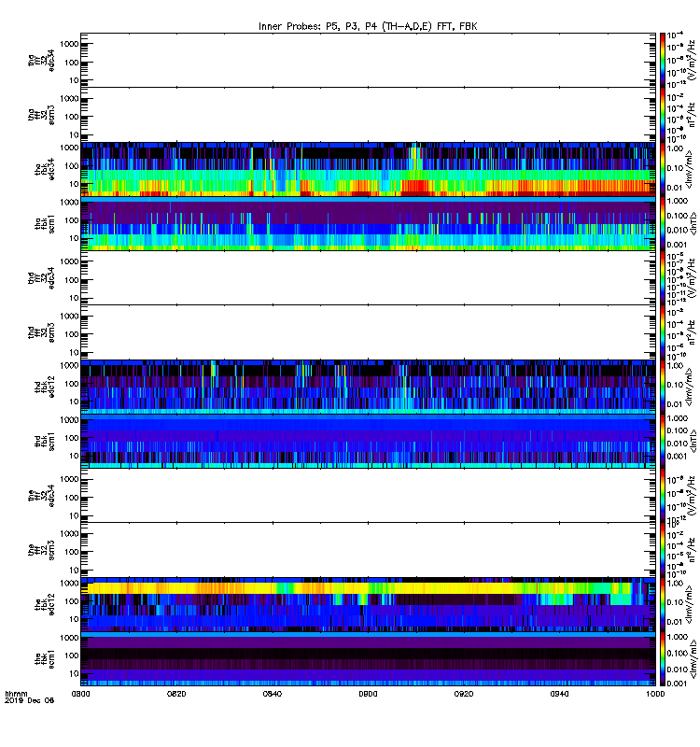Click the color bar beside tha fff edc34 panel
This screenshot has width=700, height=747.
coord(662,61)
